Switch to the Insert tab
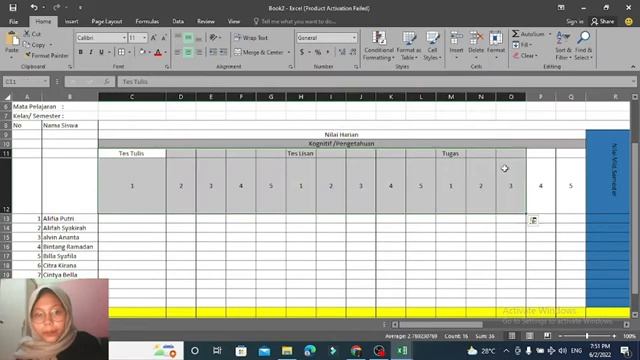This screenshot has width=640, height=360. (71, 21)
